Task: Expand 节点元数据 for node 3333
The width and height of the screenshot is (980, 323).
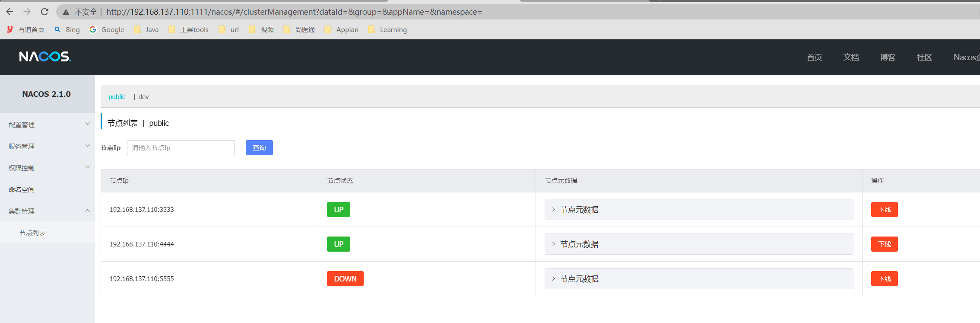Action: 699,209
